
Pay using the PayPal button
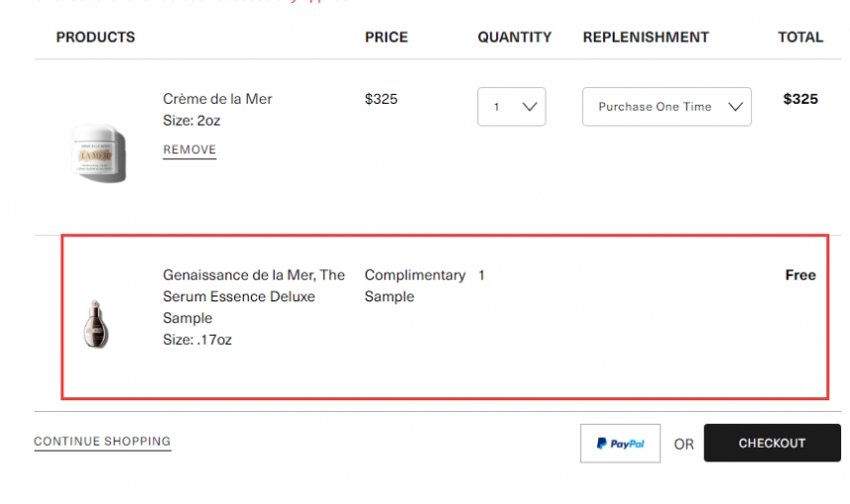coord(621,444)
